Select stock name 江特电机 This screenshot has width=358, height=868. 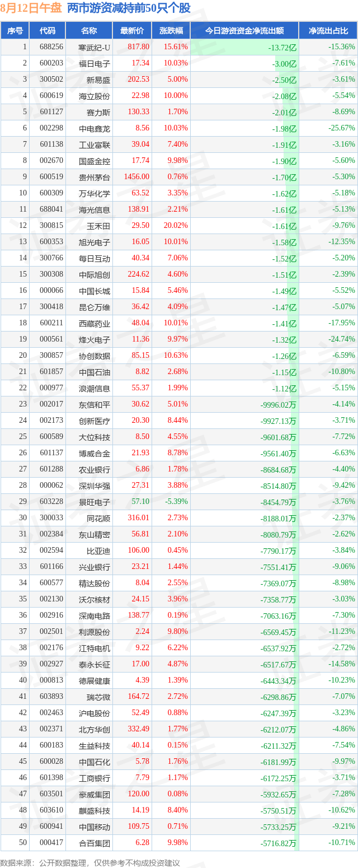pos(95,648)
